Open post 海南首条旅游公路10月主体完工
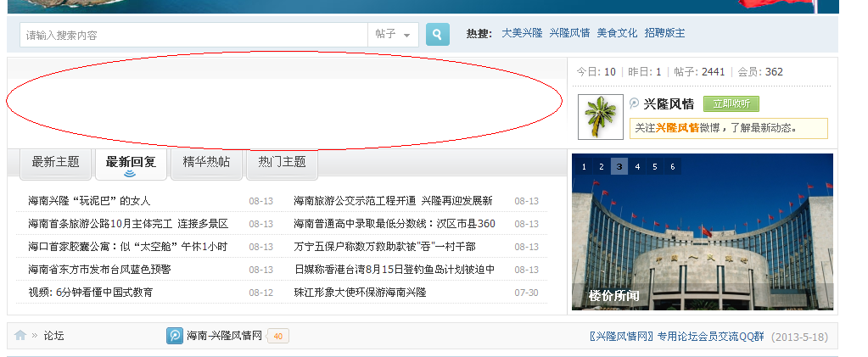Screen dimensions: 868x357 click(x=128, y=224)
